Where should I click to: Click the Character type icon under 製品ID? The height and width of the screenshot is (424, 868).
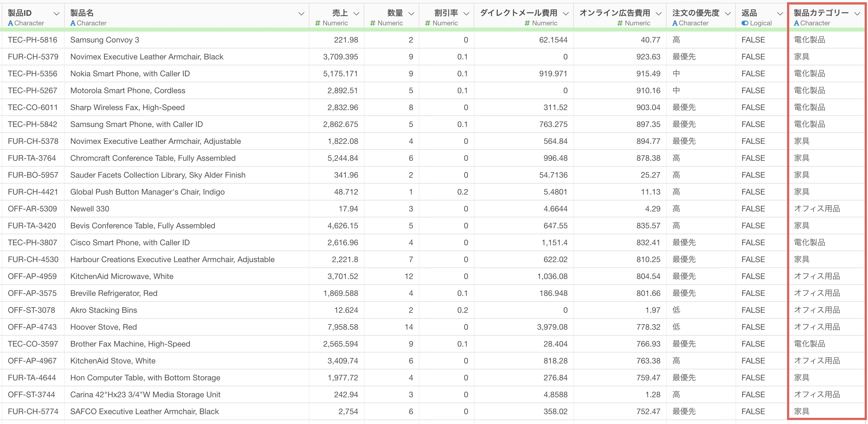pos(10,23)
